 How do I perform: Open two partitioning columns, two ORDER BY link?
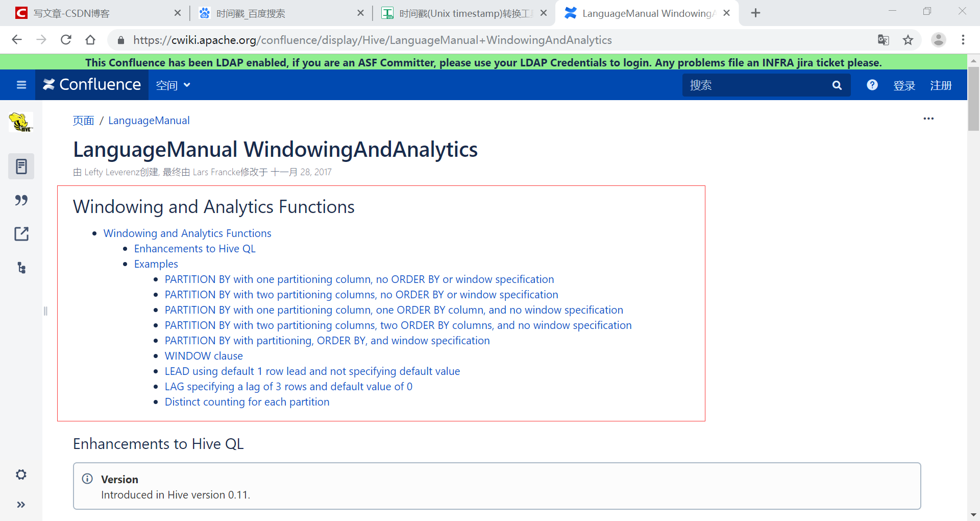[x=398, y=325]
